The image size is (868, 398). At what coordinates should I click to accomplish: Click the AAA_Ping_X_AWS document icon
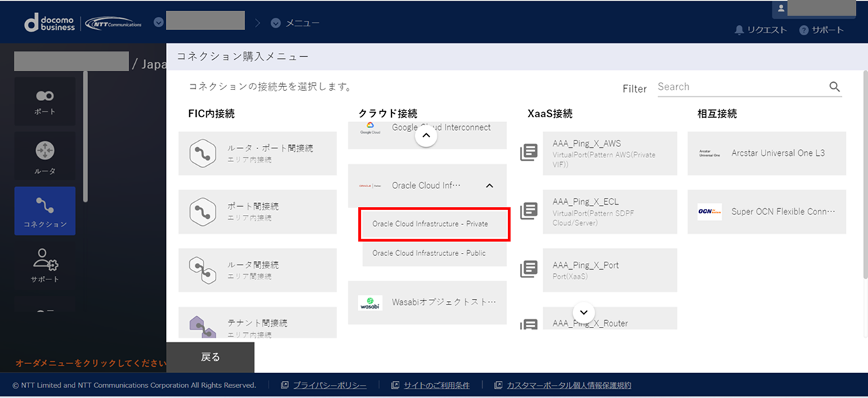click(x=528, y=153)
